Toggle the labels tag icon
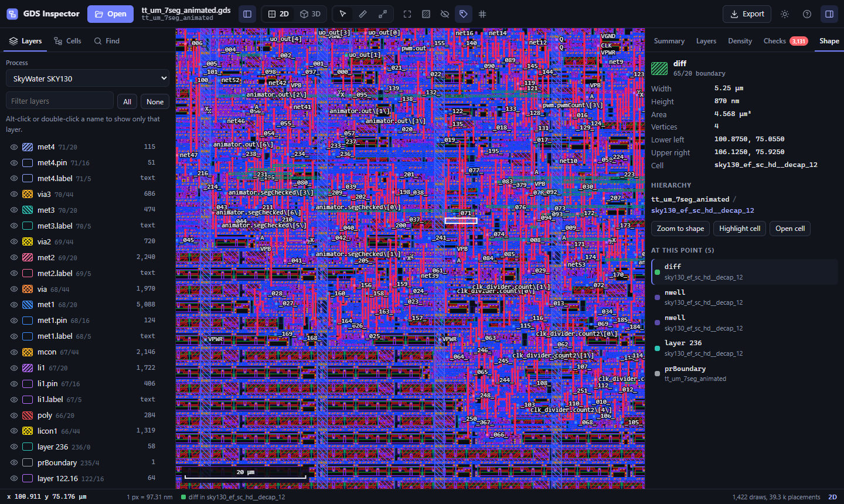Image resolution: width=844 pixels, height=504 pixels. point(464,14)
